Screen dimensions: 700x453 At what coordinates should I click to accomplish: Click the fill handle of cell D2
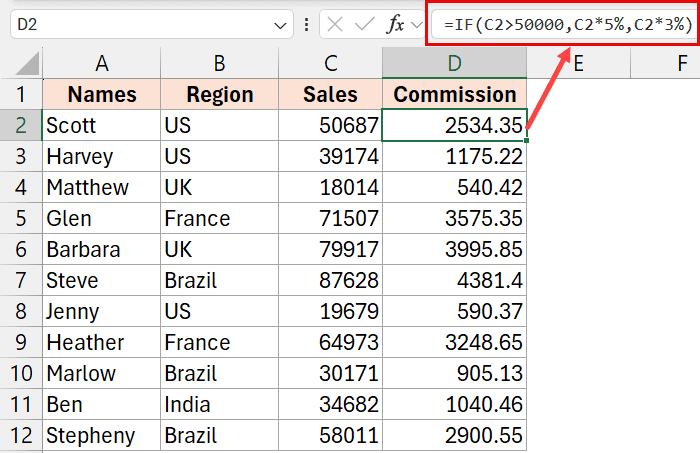pyautogui.click(x=527, y=141)
